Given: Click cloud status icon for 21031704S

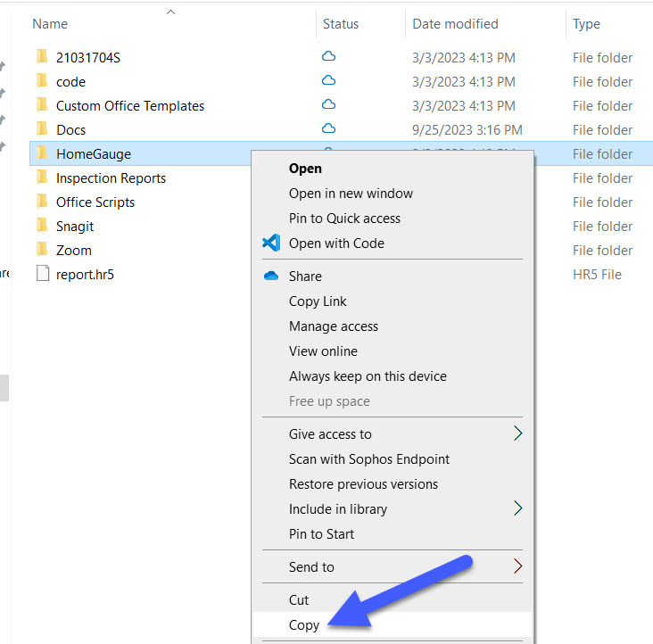Looking at the screenshot, I should (328, 56).
